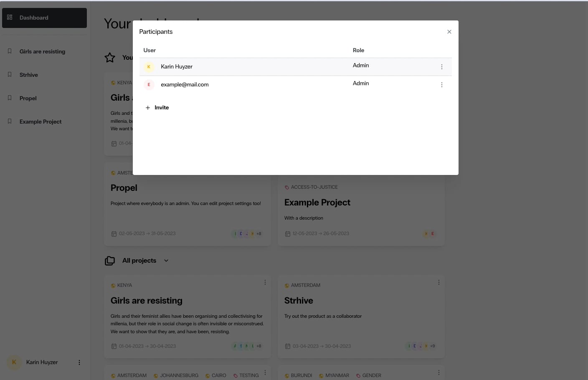Click the bookmark icon beside Strhive in sidebar

10,74
